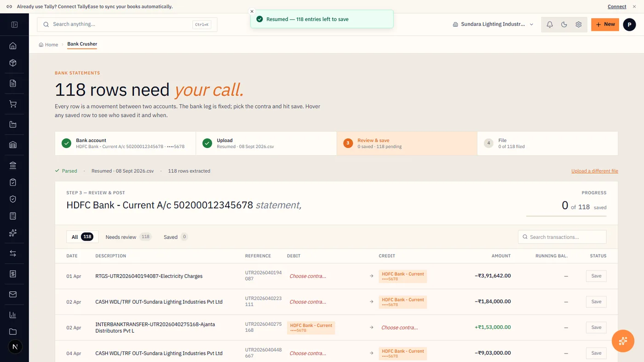The image size is (644, 362).
Task: Open the bank building icon in sidebar
Action: click(13, 165)
